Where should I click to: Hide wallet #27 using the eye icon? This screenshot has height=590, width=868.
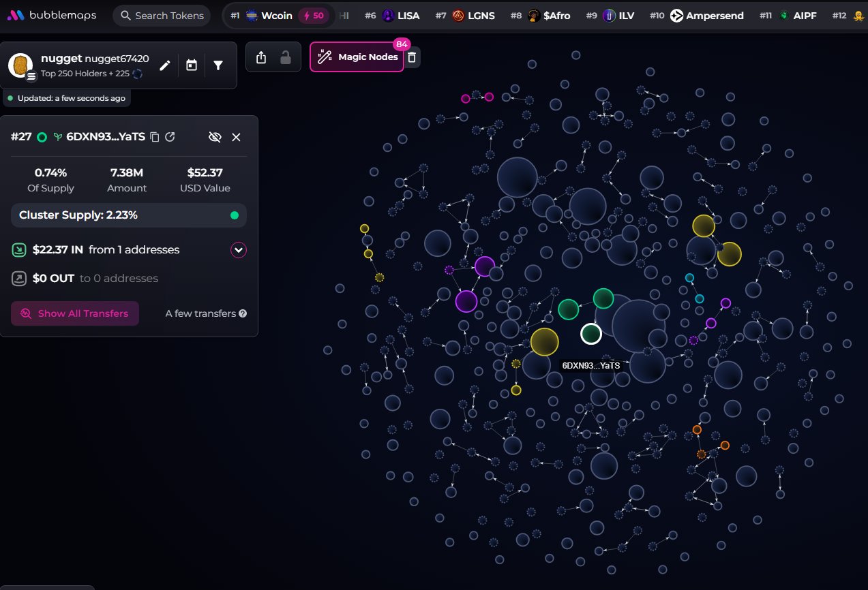pos(215,137)
